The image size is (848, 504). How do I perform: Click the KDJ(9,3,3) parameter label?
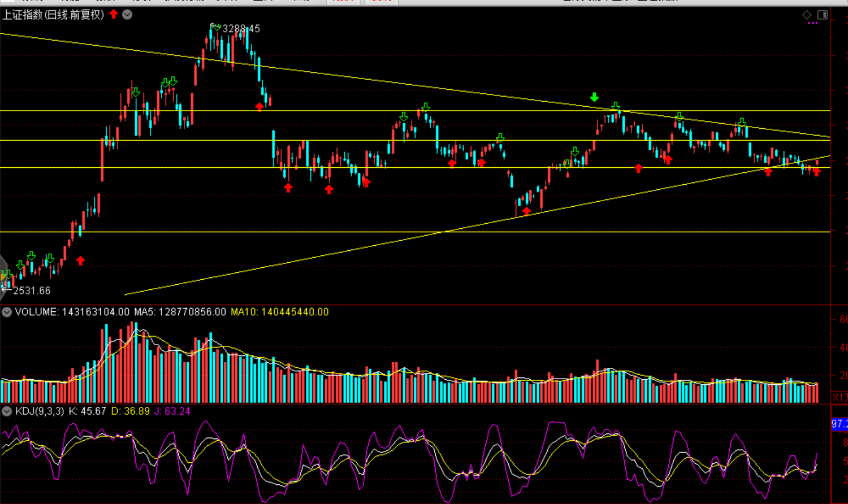pyautogui.click(x=40, y=411)
